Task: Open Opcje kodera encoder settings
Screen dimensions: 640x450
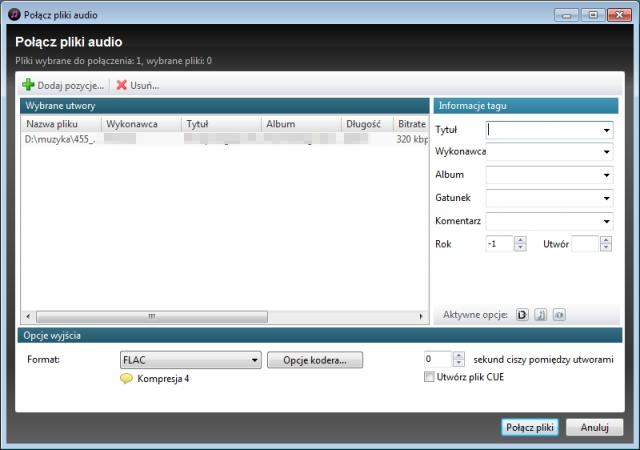Action: click(x=314, y=359)
